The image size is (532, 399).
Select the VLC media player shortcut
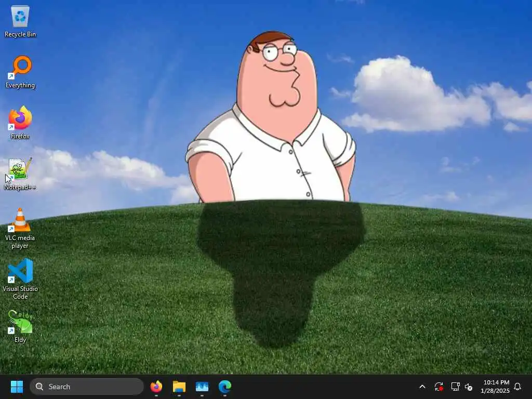point(20,229)
